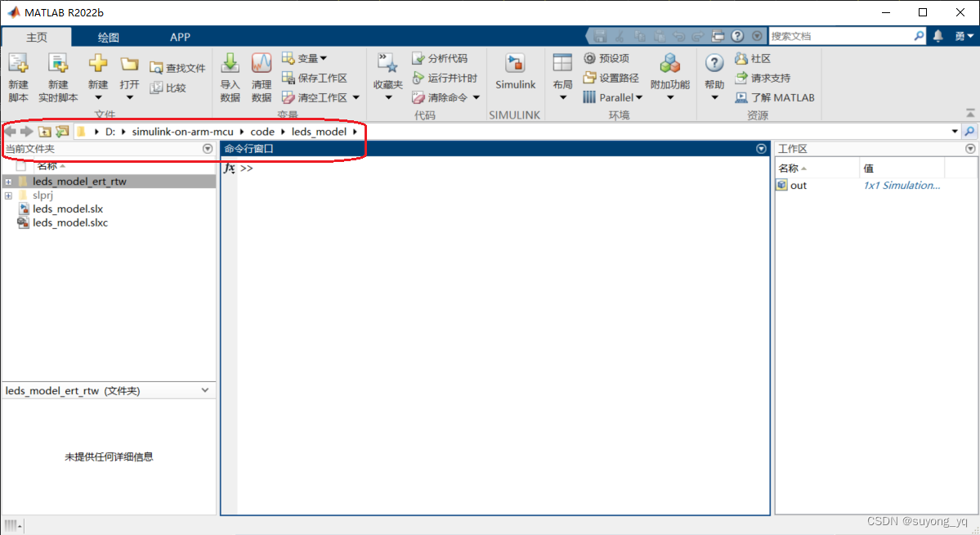Viewport: 980px width, 535px height.
Task: Click the status bar busy indicator
Action: click(x=12, y=526)
